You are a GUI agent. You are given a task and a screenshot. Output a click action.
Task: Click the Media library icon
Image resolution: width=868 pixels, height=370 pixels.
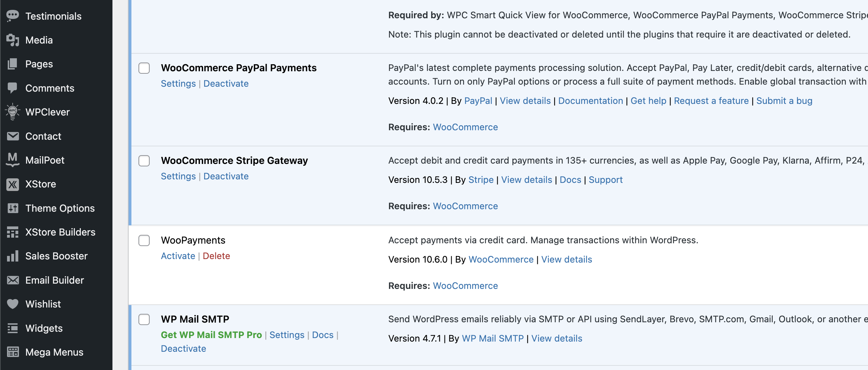click(x=13, y=40)
